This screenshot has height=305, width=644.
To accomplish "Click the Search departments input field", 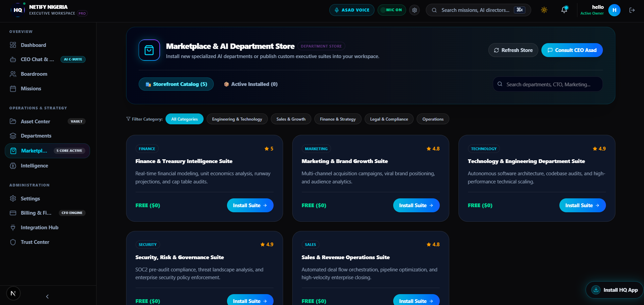I will tap(547, 84).
